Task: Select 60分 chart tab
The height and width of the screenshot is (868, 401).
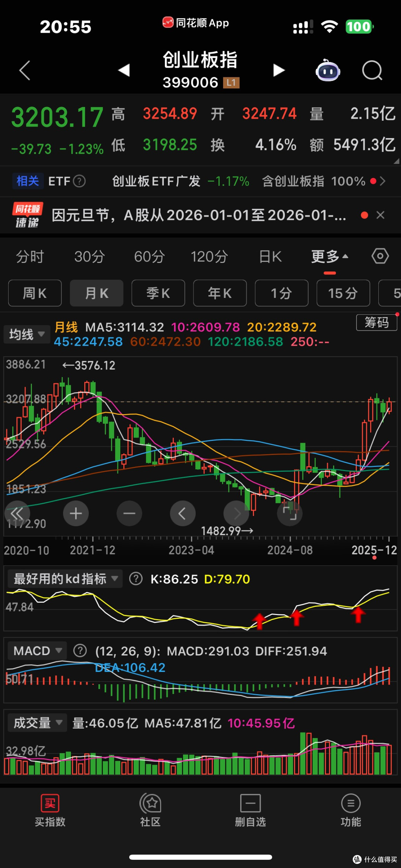Action: (x=149, y=257)
